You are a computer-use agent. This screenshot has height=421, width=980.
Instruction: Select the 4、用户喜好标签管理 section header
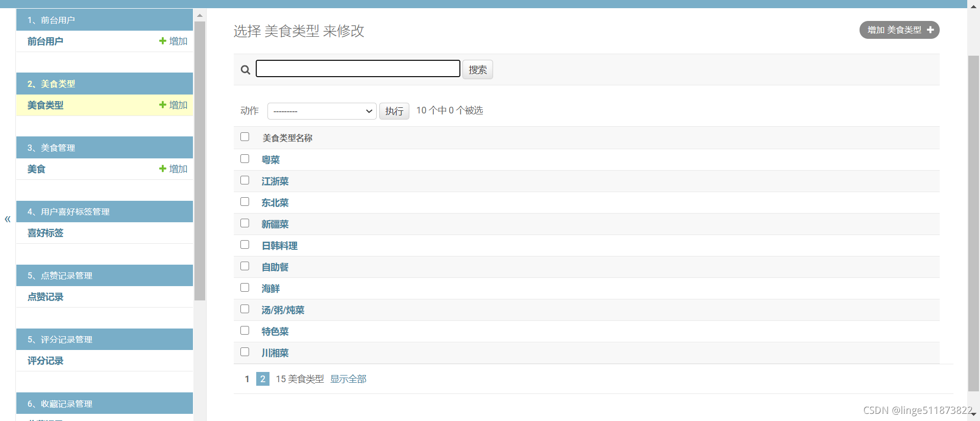105,212
